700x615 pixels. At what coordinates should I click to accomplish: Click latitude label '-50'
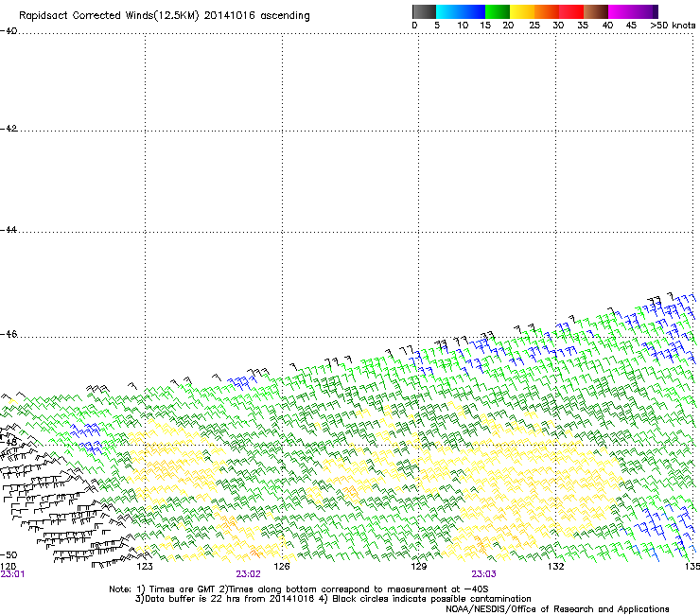click(x=9, y=554)
